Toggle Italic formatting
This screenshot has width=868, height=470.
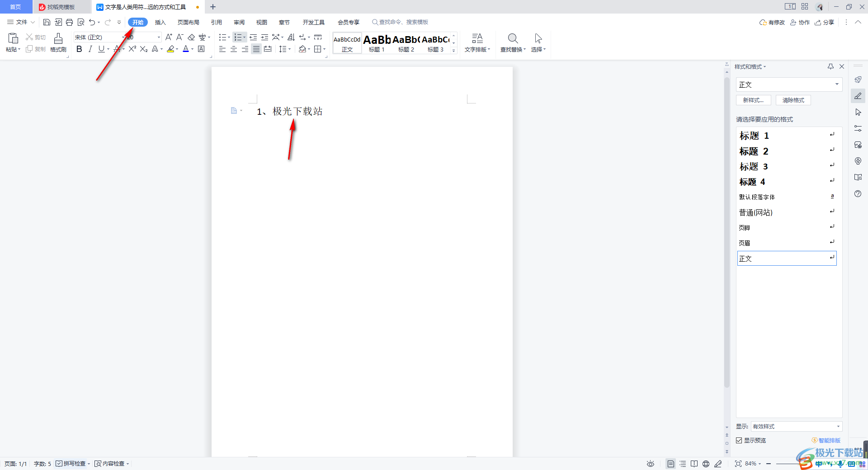[x=90, y=49]
